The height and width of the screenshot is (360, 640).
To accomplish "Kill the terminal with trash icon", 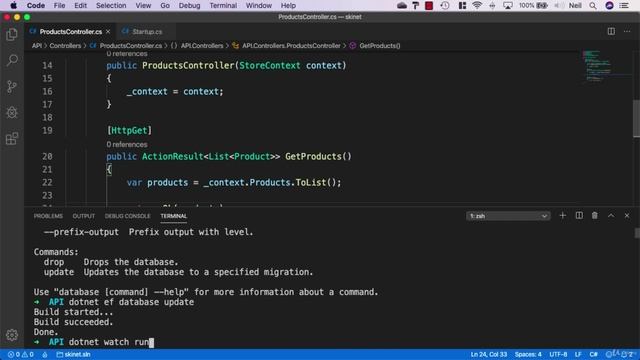I will tap(595, 216).
